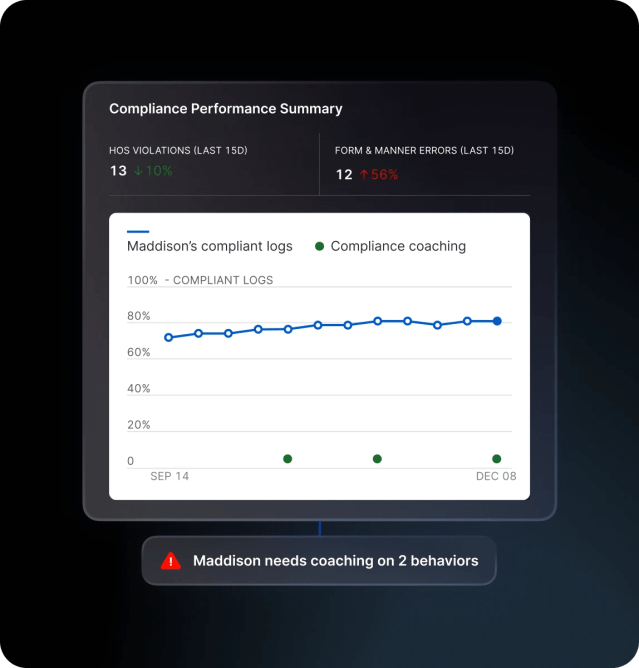Click the middle green coaching dot on chart
639x668 pixels.
click(377, 459)
